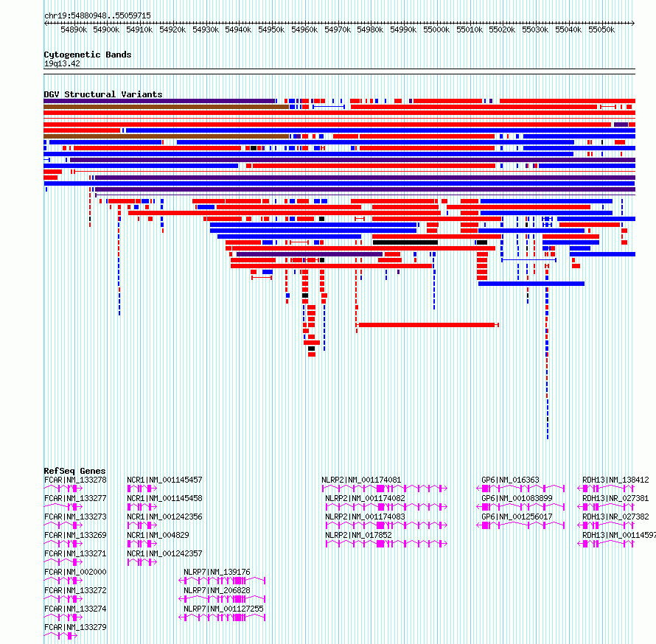Viewport: 656px width, 644px height.
Task: Open the NLRP2|NM_017852 transcript
Action: 358,535
